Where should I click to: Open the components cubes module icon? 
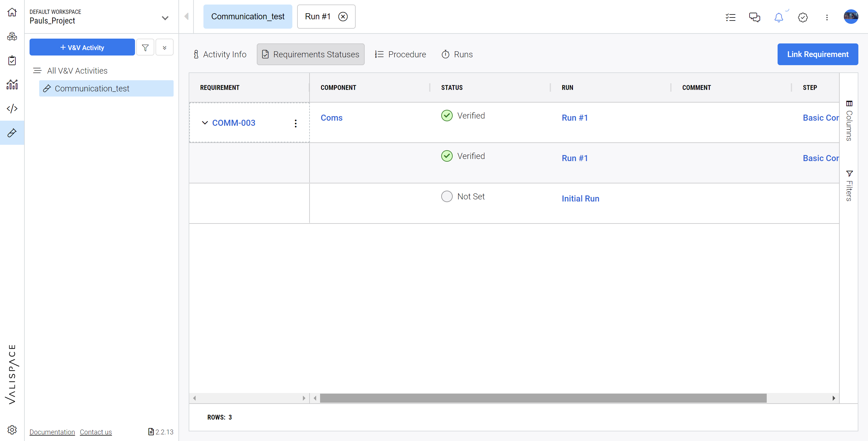12,36
